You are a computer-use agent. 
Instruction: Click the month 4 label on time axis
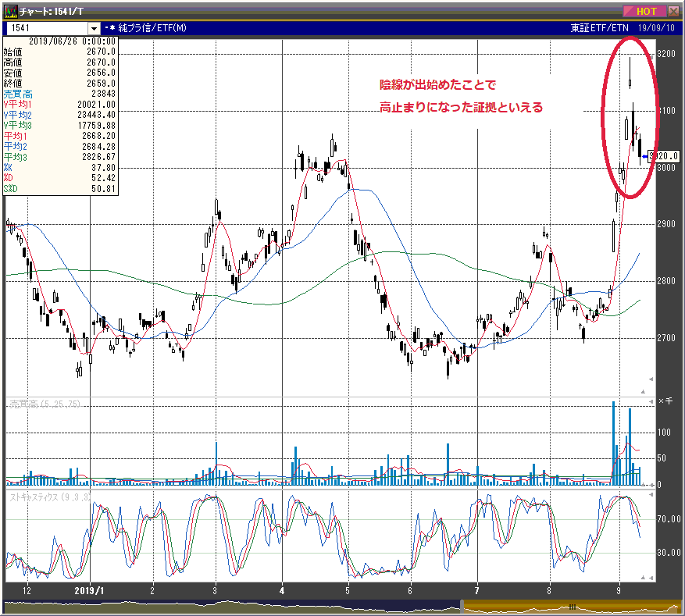pyautogui.click(x=282, y=591)
